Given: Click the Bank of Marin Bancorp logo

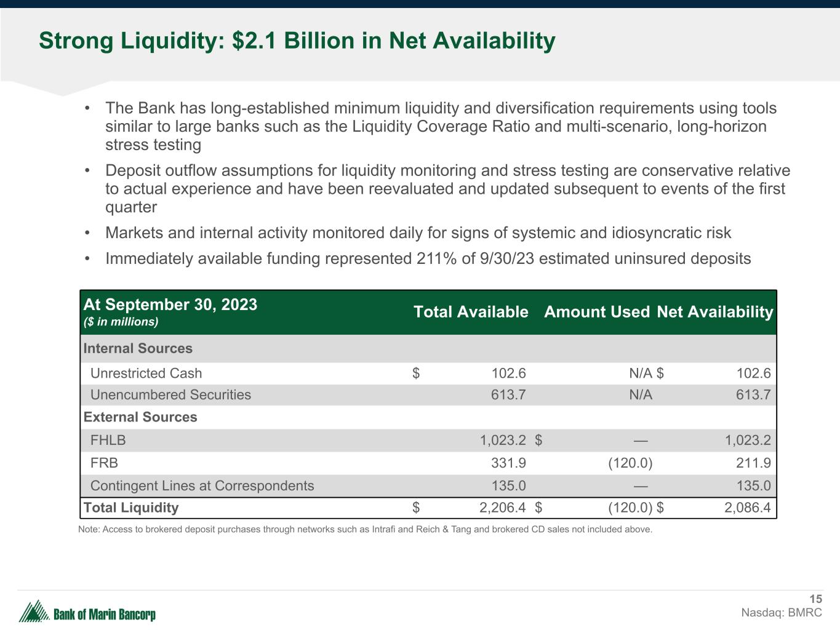Looking at the screenshot, I should (x=87, y=613).
